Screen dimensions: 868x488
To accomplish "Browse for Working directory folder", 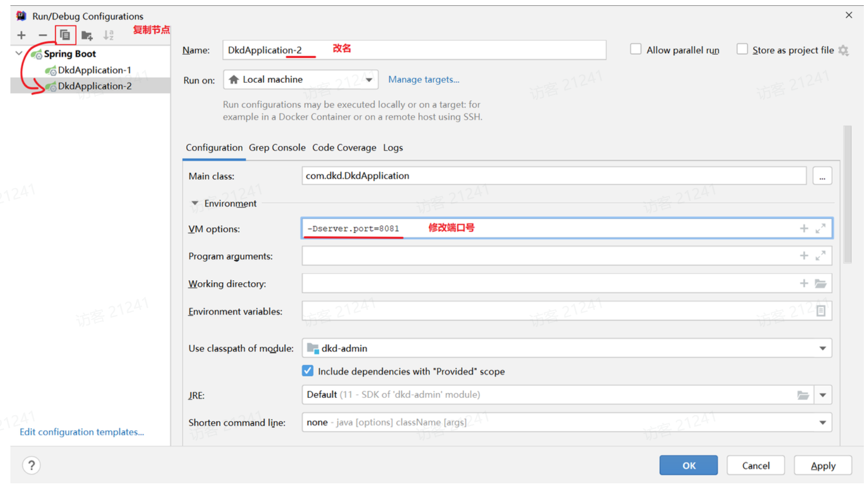I will (821, 283).
